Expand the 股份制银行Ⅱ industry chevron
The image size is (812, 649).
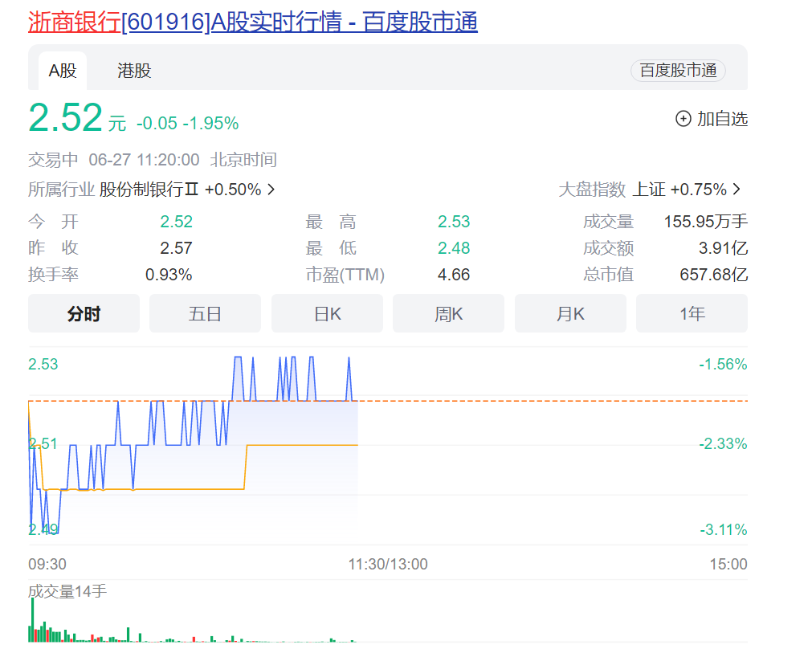coord(271,190)
